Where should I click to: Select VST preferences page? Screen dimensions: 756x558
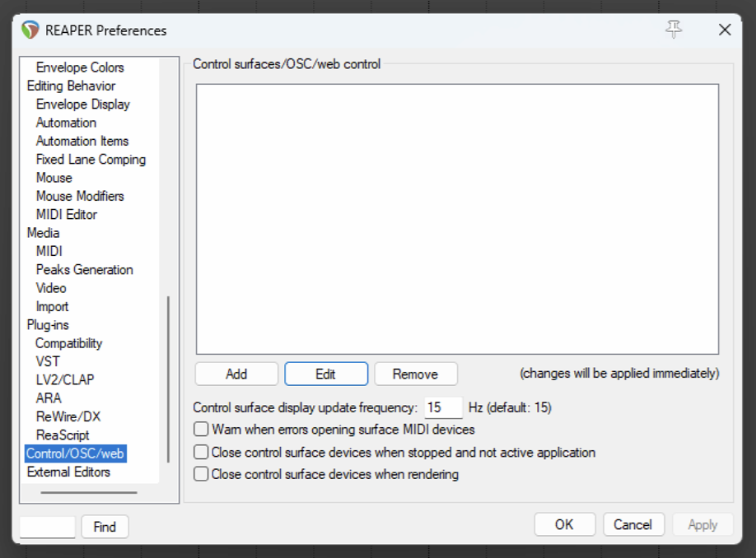pyautogui.click(x=48, y=361)
